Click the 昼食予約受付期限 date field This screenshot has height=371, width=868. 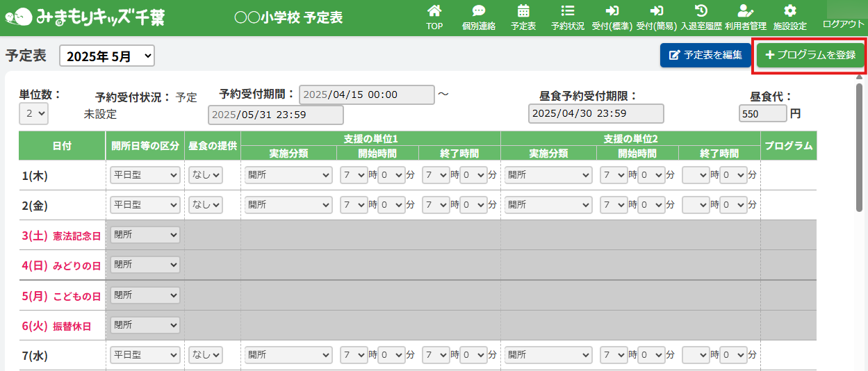coord(596,114)
